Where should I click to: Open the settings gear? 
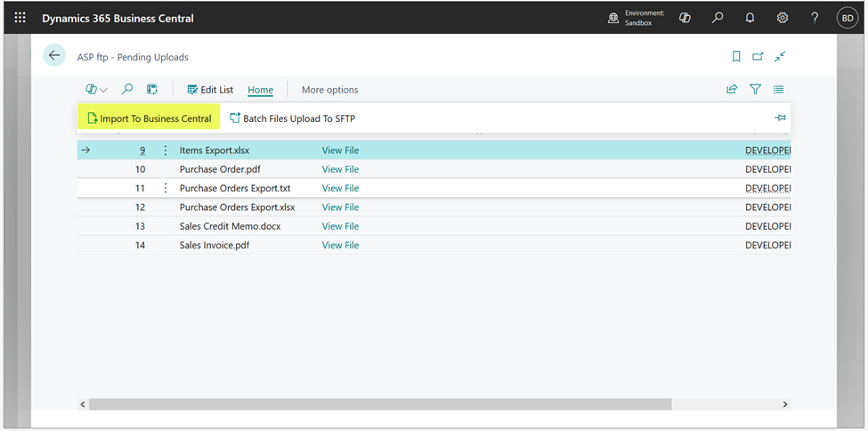pyautogui.click(x=783, y=18)
